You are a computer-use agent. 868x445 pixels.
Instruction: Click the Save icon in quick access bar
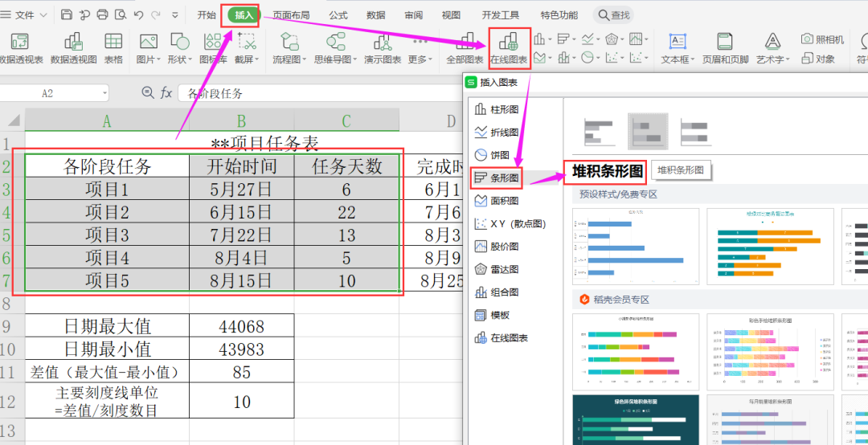(x=66, y=15)
